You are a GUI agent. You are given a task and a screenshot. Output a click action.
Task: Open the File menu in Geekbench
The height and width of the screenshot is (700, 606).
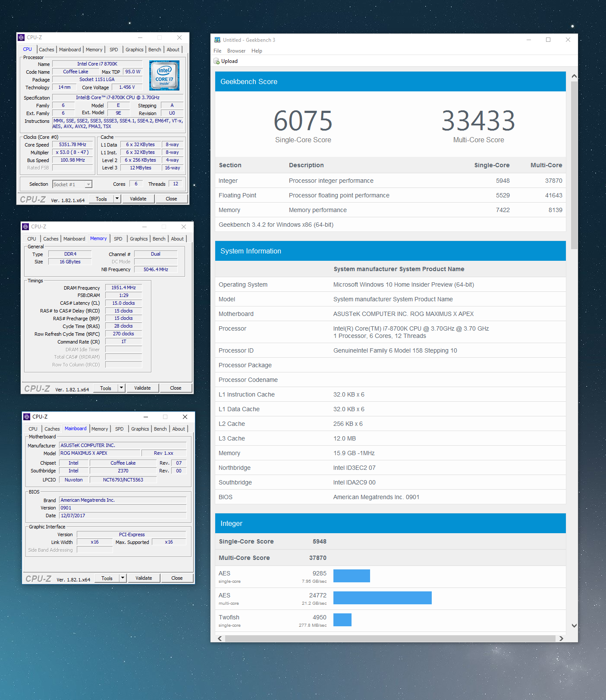(x=217, y=51)
